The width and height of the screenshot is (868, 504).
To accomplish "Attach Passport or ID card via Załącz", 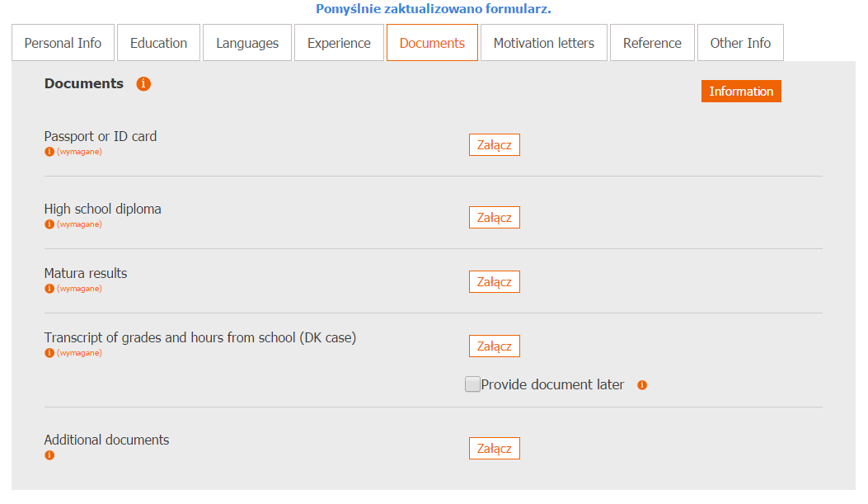I will pos(495,145).
